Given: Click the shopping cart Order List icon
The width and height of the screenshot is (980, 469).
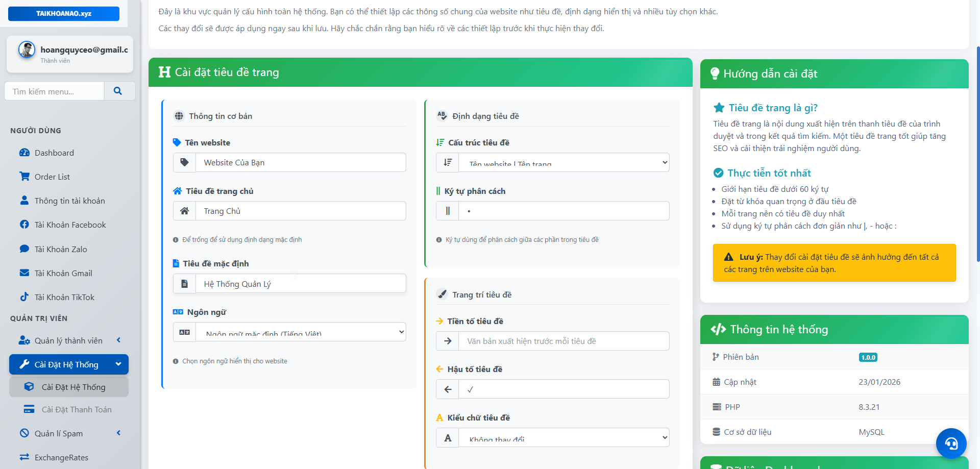Looking at the screenshot, I should pos(24,177).
